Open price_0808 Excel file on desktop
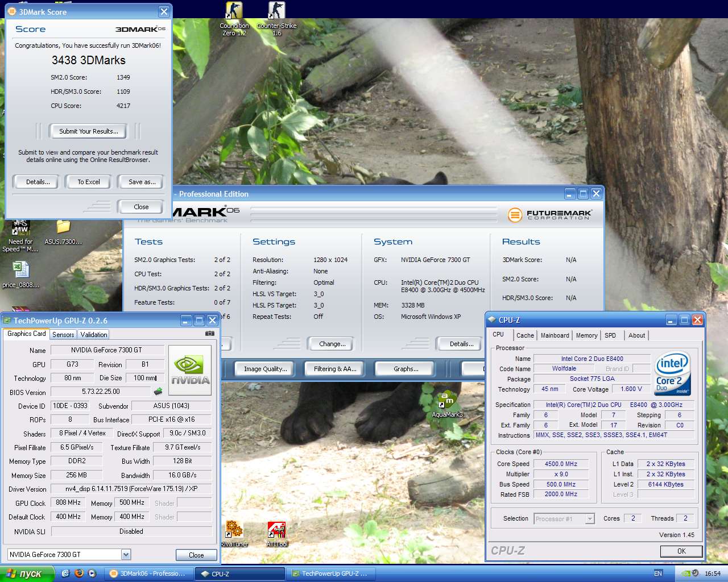 coord(20,275)
